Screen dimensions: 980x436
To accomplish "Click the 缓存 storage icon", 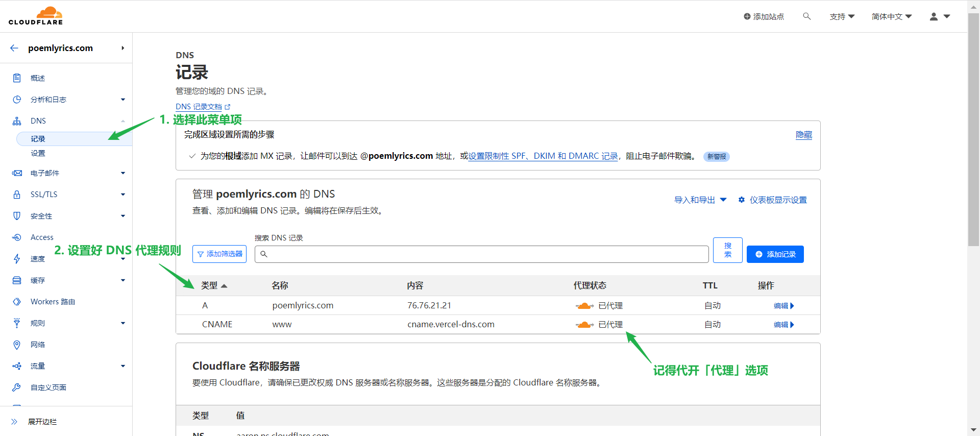I will [x=17, y=280].
